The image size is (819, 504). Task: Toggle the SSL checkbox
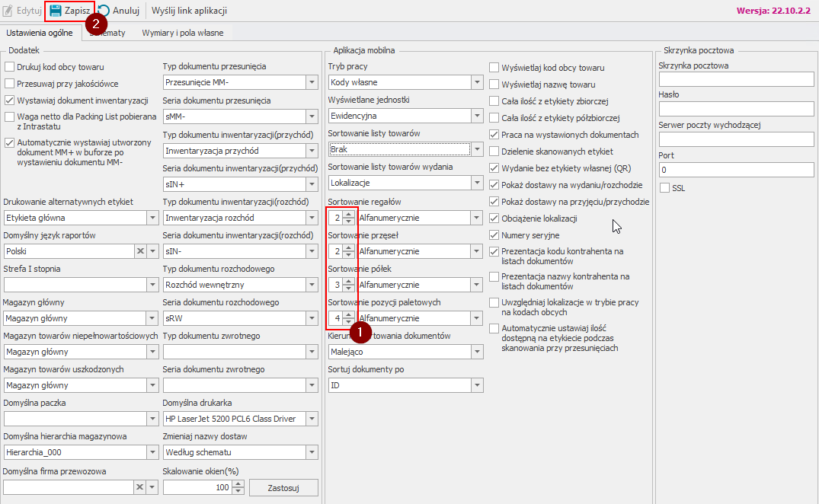[664, 188]
